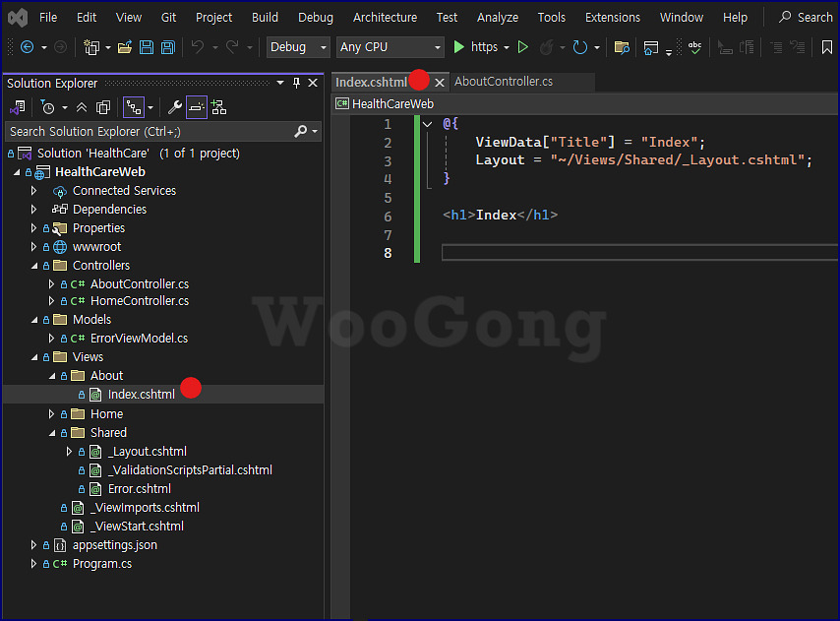Click the browser window toolbar icon
840x621 pixels.
click(651, 47)
